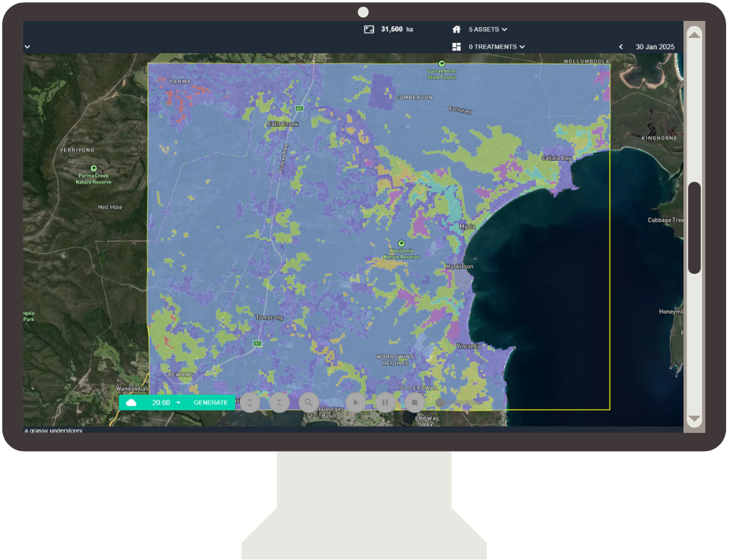This screenshot has width=747, height=560.
Task: Click the A1 road shield near Tomerong
Action: click(x=257, y=343)
